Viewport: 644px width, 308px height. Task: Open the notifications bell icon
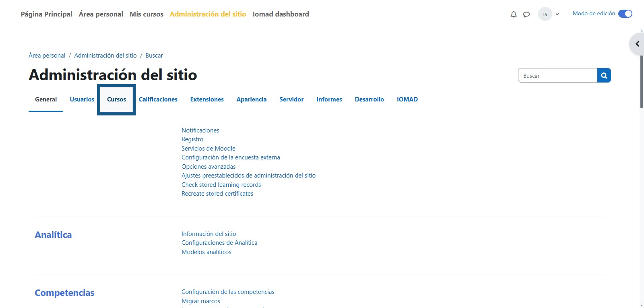click(x=513, y=14)
